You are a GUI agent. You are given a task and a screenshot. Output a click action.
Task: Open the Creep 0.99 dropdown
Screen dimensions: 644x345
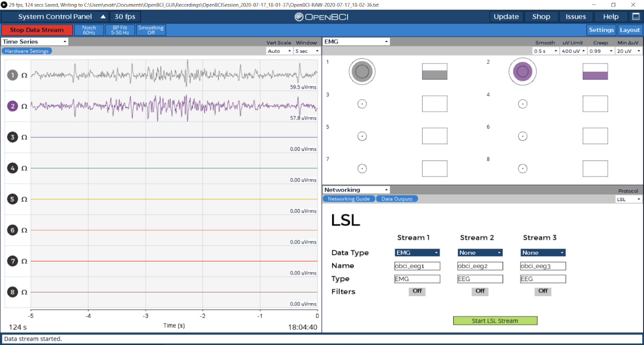[x=601, y=51]
